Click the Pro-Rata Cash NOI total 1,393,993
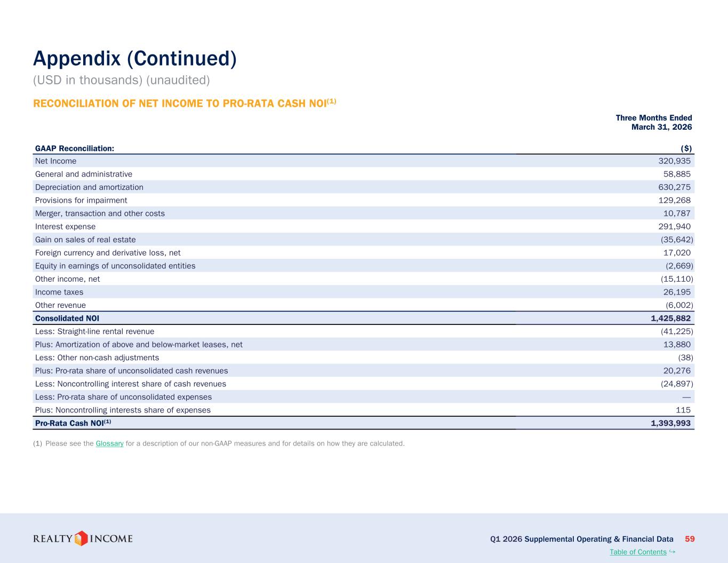Viewport: 728px width, 563px height. [670, 423]
